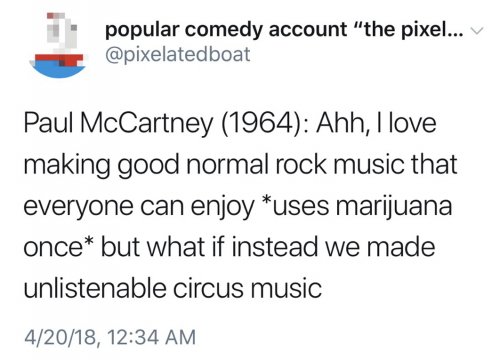Click the phrase "unlistenable circus music"
The image size is (500, 360).
[x=173, y=288]
